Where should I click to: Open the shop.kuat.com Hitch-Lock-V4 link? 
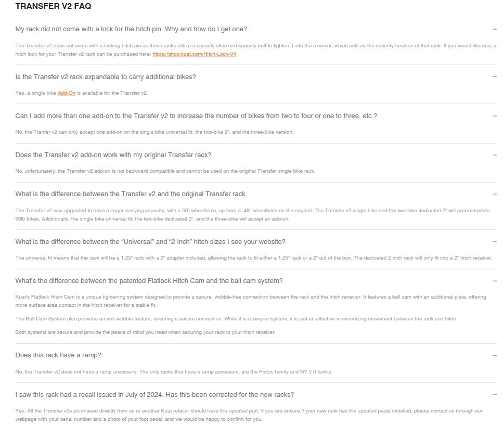tap(195, 54)
